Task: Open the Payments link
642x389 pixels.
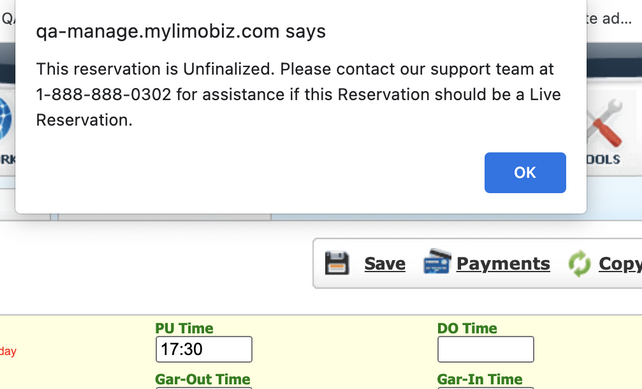Action: 503,263
